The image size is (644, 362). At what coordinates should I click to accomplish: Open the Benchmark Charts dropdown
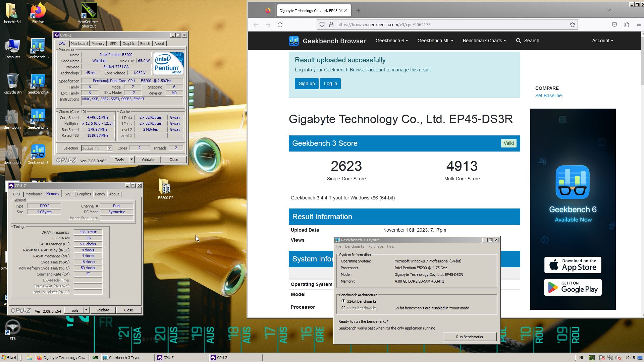tap(484, 41)
